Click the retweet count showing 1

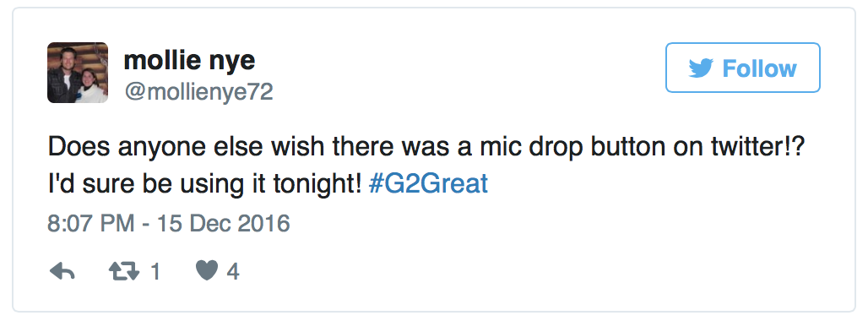155,272
